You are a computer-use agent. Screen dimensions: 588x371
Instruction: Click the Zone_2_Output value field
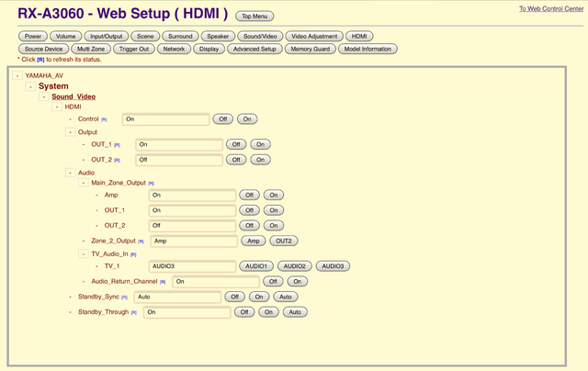click(x=194, y=241)
